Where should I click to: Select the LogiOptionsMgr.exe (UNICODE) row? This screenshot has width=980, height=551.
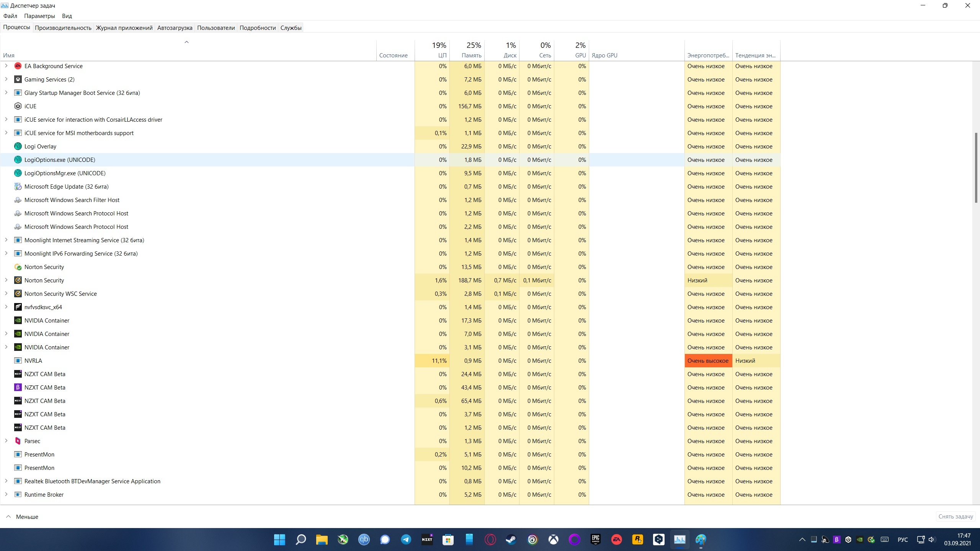(390, 173)
